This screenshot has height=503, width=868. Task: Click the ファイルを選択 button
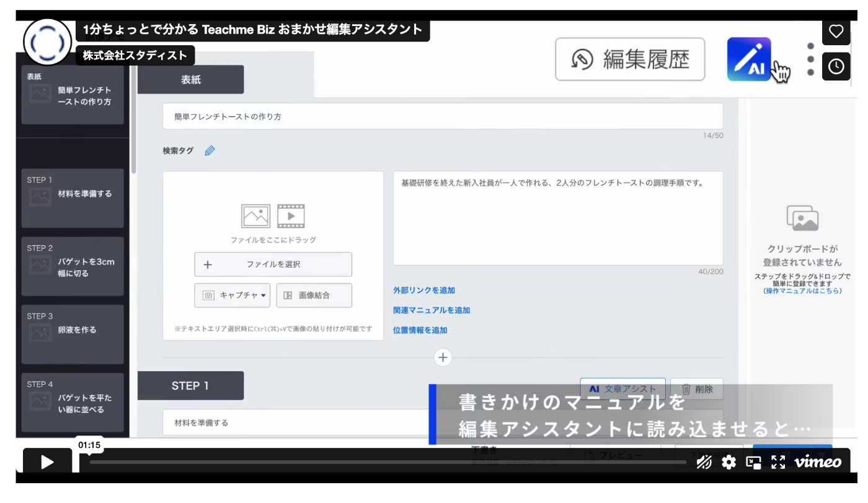click(273, 265)
